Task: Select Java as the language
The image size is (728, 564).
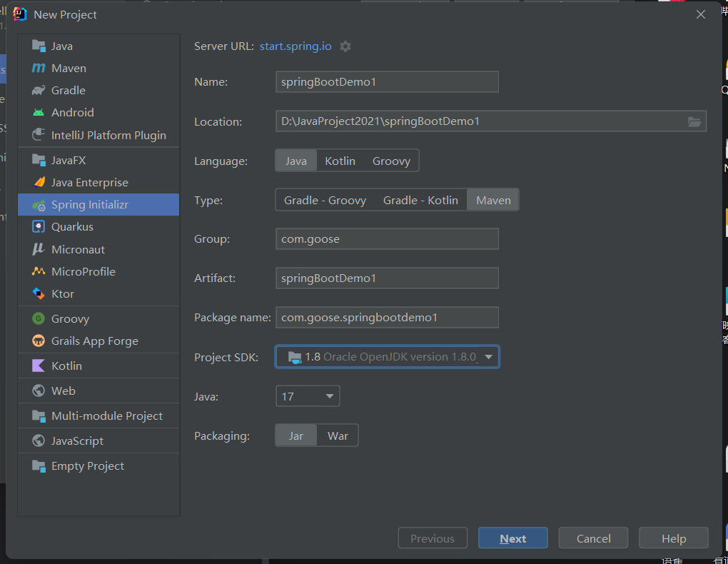Action: tap(295, 161)
